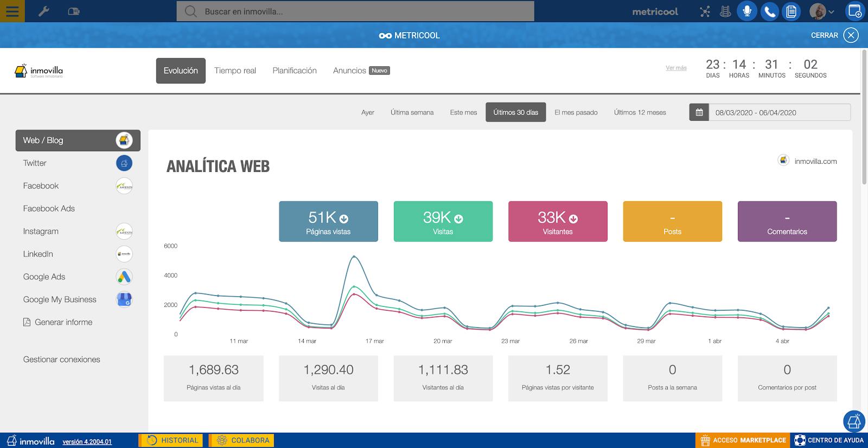Click the Instagram account avatar

coord(124,232)
